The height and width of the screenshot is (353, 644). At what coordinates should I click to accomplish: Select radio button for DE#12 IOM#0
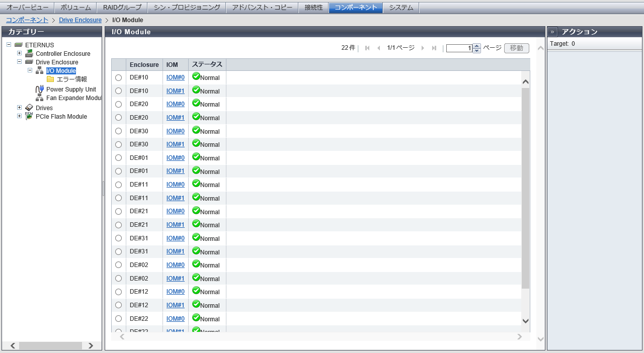tap(119, 292)
